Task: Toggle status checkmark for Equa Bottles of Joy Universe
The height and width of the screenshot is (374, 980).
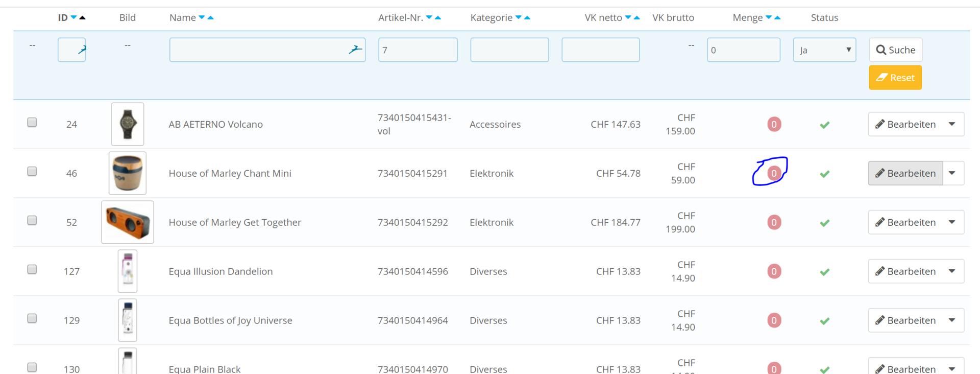Action: pyautogui.click(x=825, y=321)
